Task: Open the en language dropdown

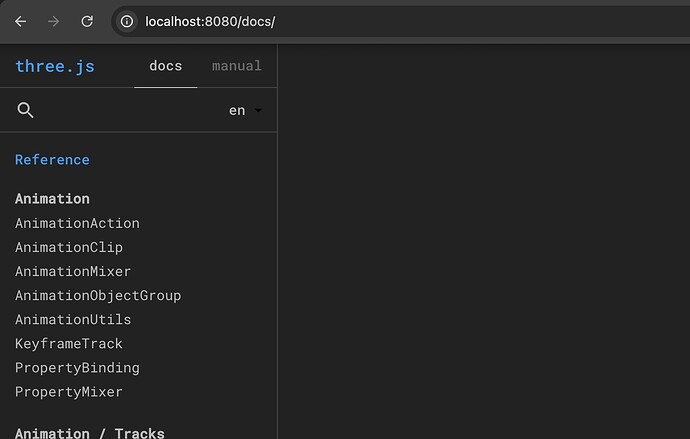Action: pyautogui.click(x=245, y=110)
